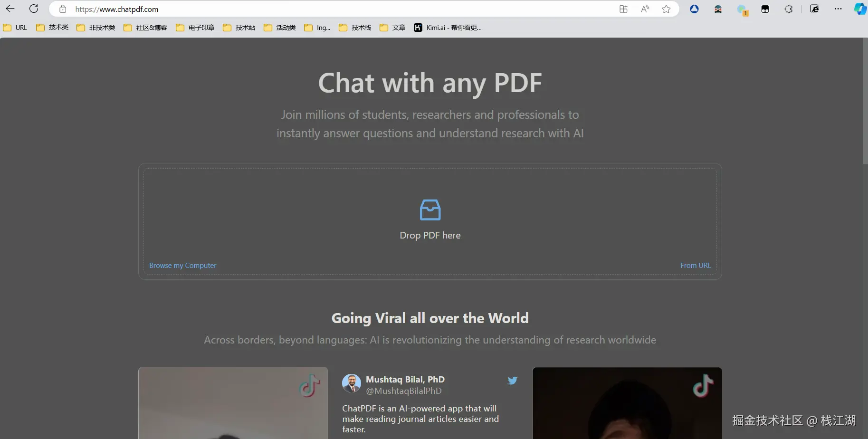Viewport: 868px width, 439px height.
Task: Open the Tampermonkey extension icon
Action: tap(765, 9)
